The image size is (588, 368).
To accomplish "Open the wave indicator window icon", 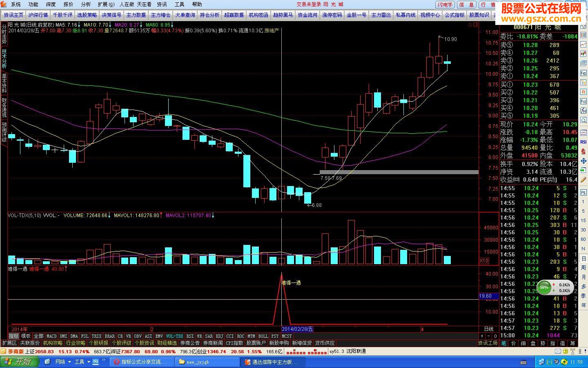I will (584, 132).
